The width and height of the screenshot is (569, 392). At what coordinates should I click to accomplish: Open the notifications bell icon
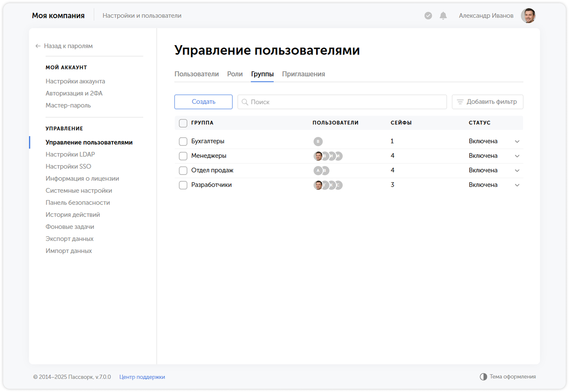tap(443, 16)
